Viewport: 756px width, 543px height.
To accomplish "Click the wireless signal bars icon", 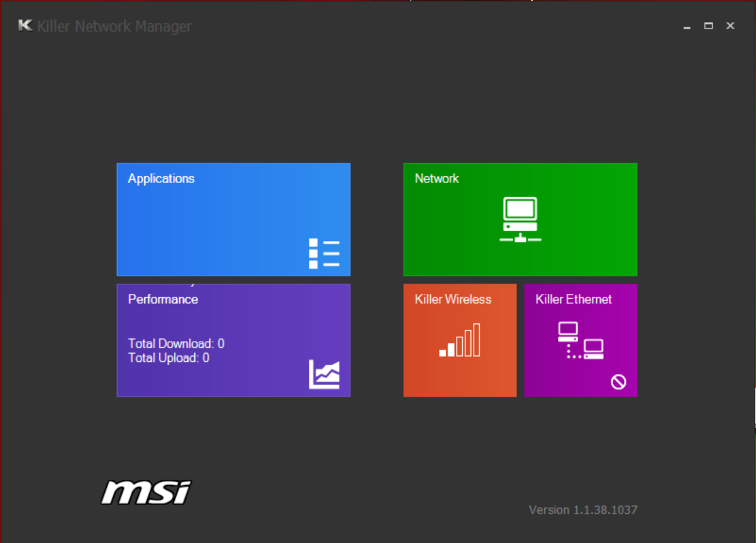I will click(x=460, y=340).
